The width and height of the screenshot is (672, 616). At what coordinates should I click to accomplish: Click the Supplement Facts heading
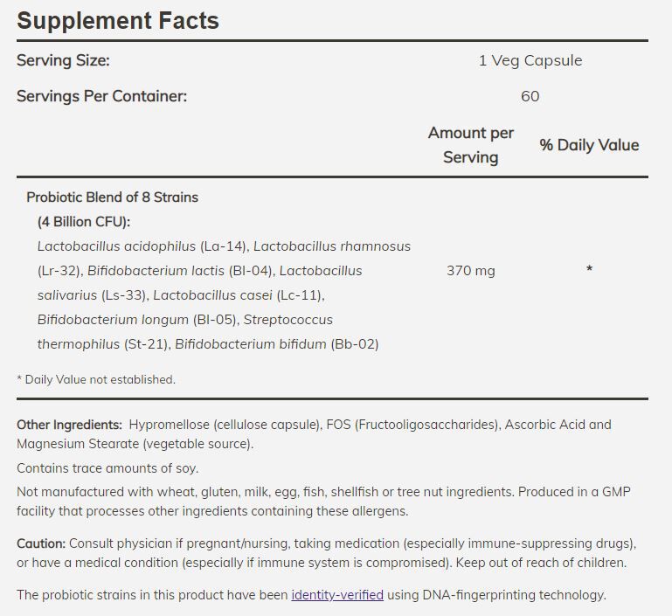[x=118, y=20]
